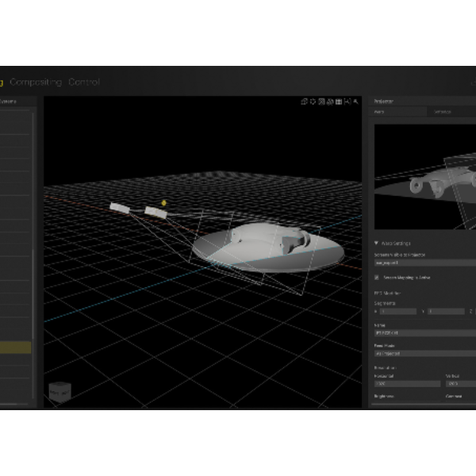Screen dimensions: 476x476
Task: Open Screens Visible to Projector field
Action: point(425,263)
